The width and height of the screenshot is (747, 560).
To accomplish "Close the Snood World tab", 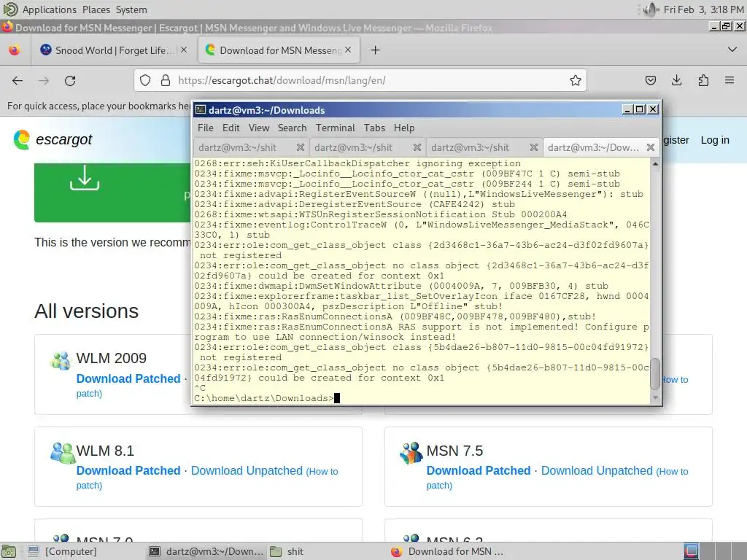I will (184, 50).
